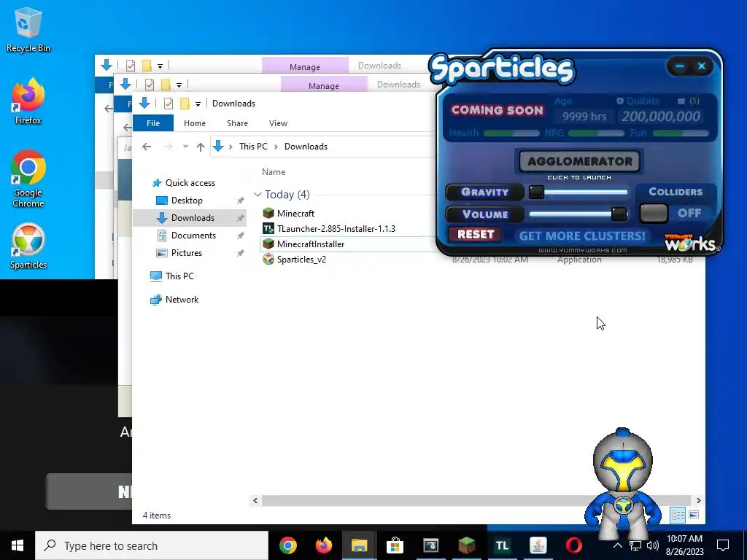Sort by the Name column header
The image size is (747, 560).
pos(274,172)
